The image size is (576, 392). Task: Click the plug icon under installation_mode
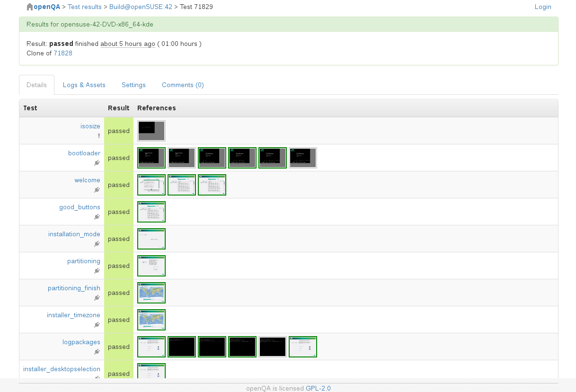(x=97, y=244)
